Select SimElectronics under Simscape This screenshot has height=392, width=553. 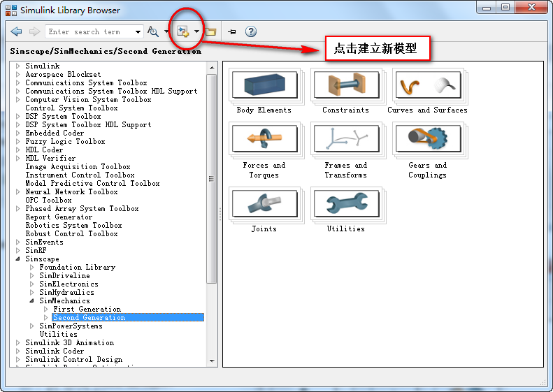tap(69, 284)
